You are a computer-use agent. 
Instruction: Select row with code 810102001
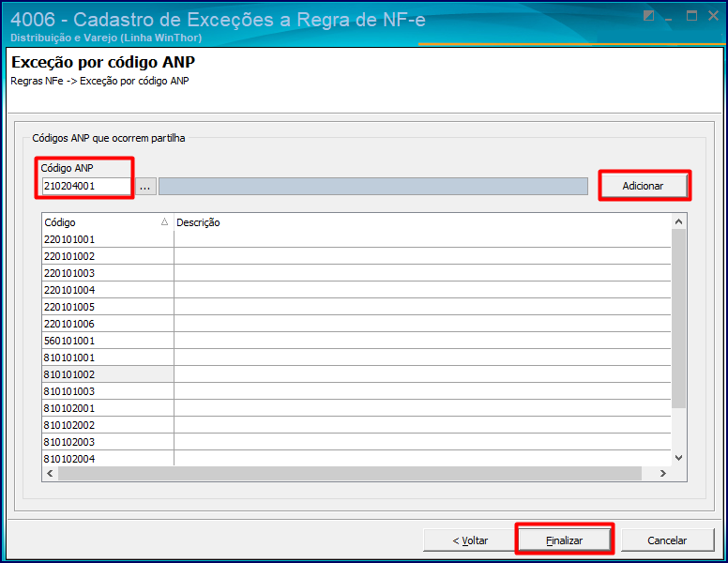coord(356,408)
